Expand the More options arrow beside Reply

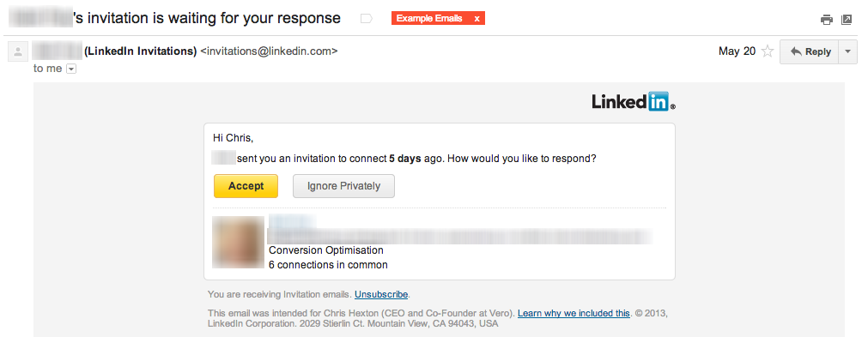point(848,51)
